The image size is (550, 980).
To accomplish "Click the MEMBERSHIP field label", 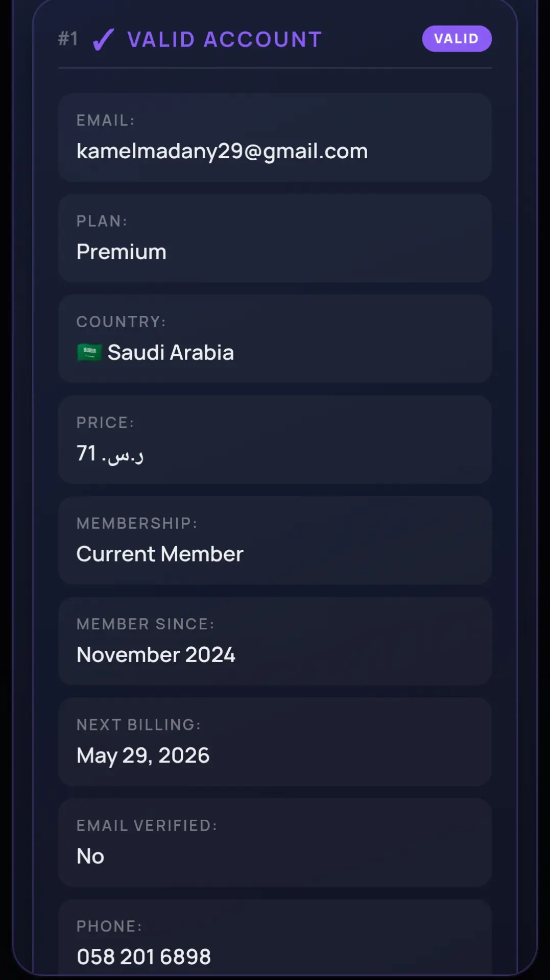I will (136, 523).
